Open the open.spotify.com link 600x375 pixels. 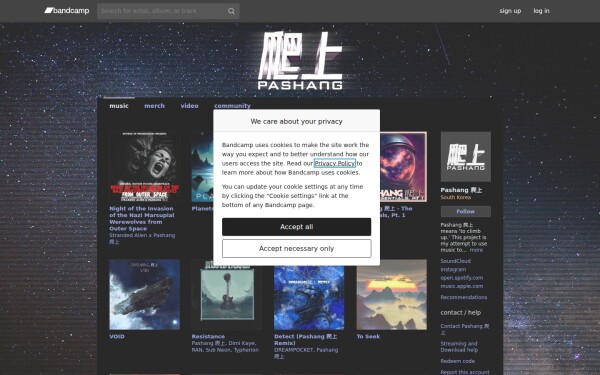[461, 278]
